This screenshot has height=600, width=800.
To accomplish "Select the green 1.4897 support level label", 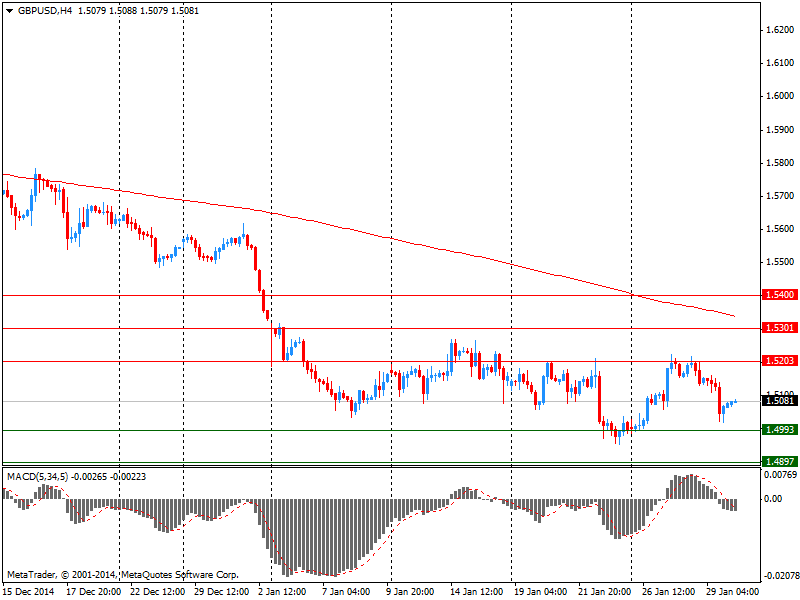I will [780, 462].
